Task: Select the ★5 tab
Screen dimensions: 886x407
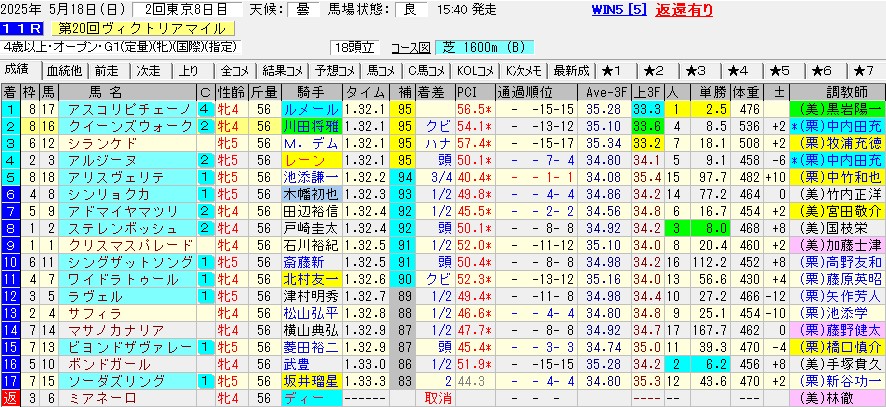Action: pyautogui.click(x=778, y=70)
